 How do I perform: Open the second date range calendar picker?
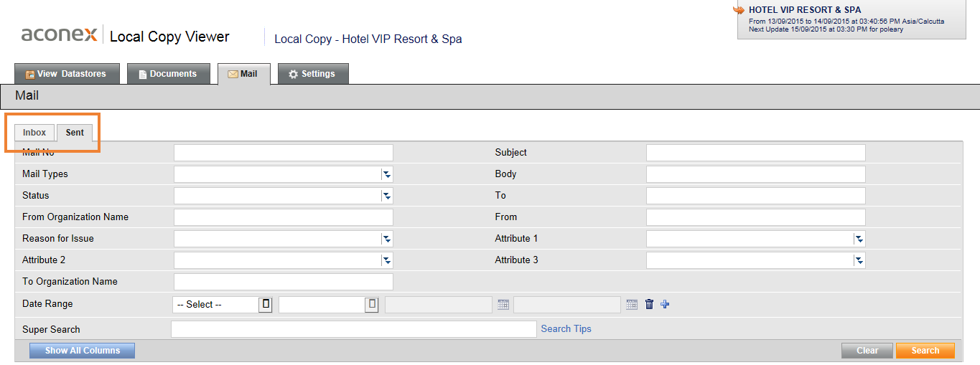[x=632, y=304]
